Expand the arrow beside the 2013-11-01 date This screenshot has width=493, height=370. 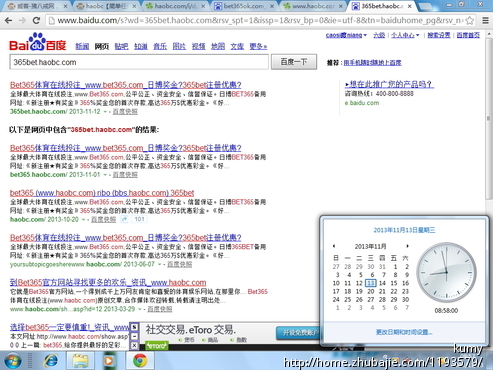click(105, 175)
